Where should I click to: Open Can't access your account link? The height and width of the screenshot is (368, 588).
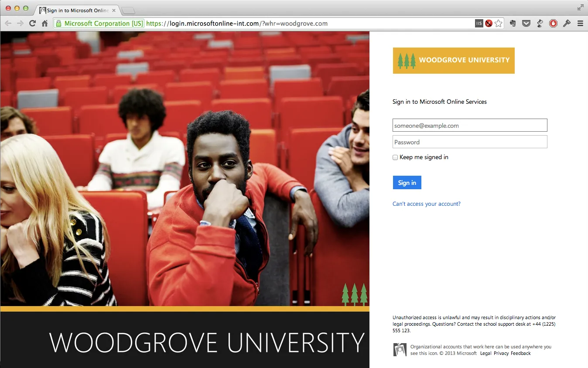pos(427,204)
